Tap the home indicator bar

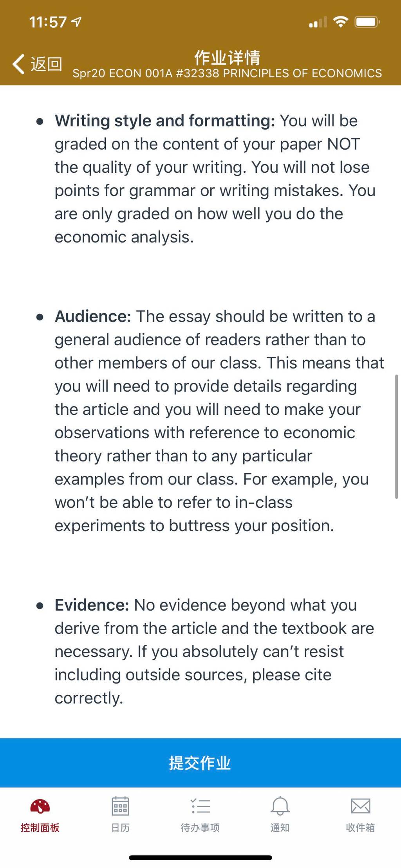[200, 858]
